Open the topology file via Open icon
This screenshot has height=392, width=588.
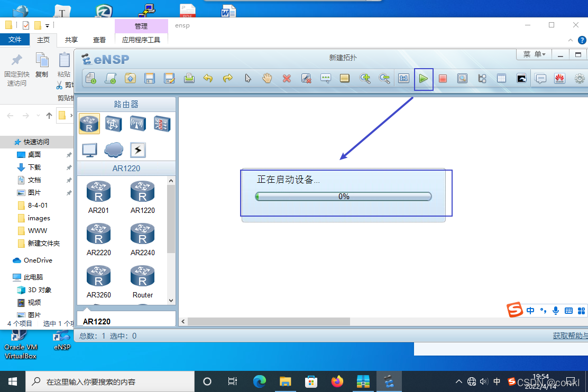coord(130,78)
